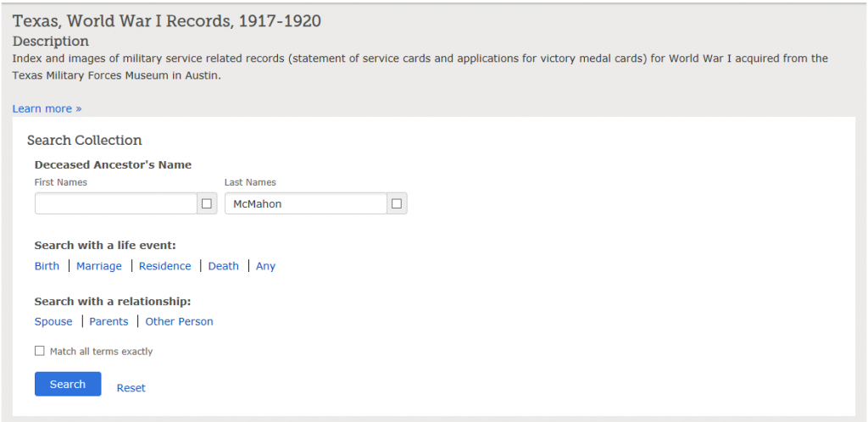Open the Learn more link
The image size is (868, 422).
(x=47, y=108)
